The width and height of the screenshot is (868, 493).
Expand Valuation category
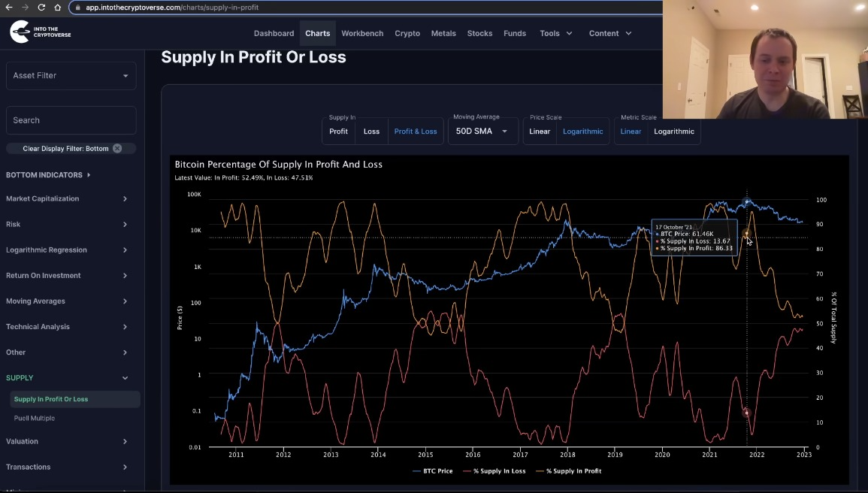pos(68,442)
